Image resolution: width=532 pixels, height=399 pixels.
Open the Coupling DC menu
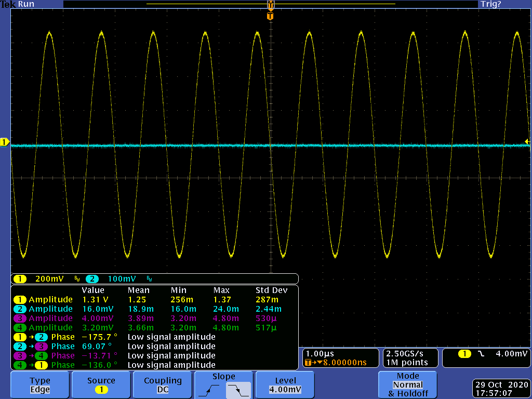pos(163,385)
